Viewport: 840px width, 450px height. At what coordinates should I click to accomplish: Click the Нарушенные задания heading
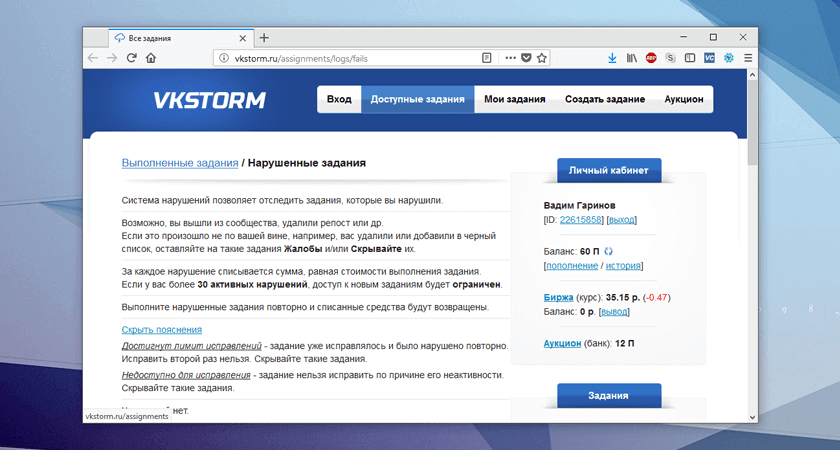(x=307, y=163)
